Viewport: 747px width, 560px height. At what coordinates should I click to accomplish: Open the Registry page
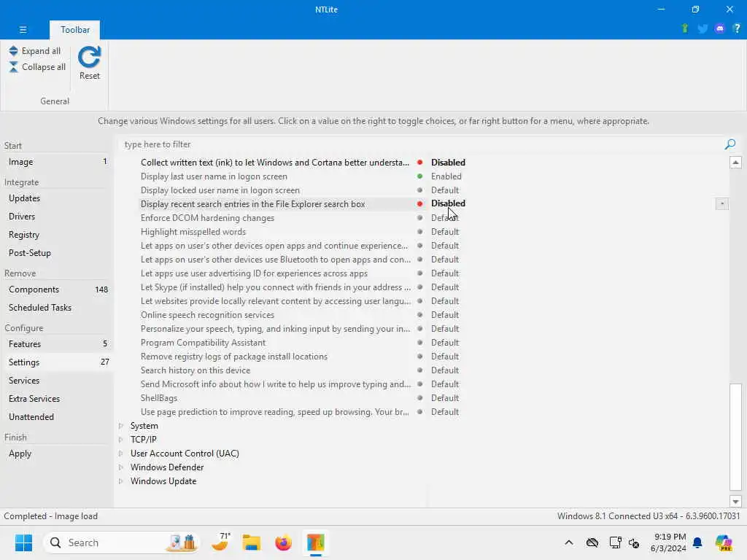pos(57,235)
